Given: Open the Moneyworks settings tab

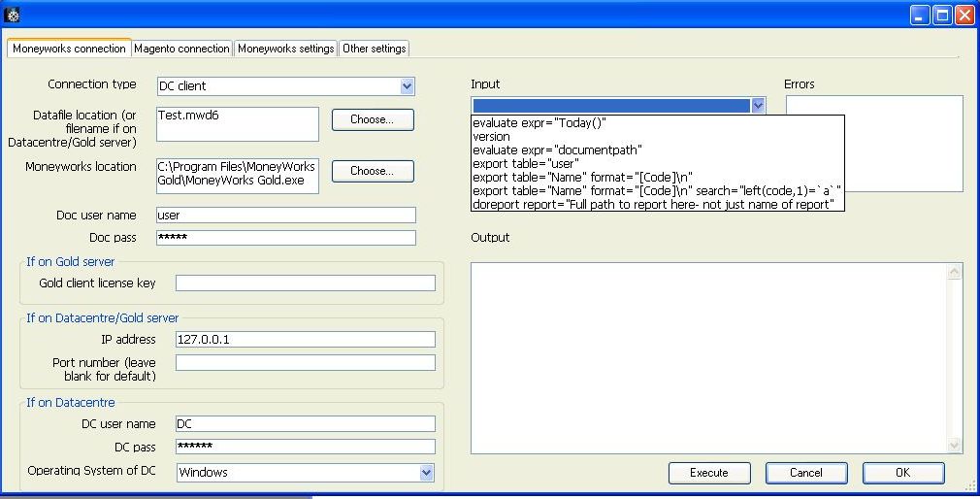Looking at the screenshot, I should (x=285, y=49).
